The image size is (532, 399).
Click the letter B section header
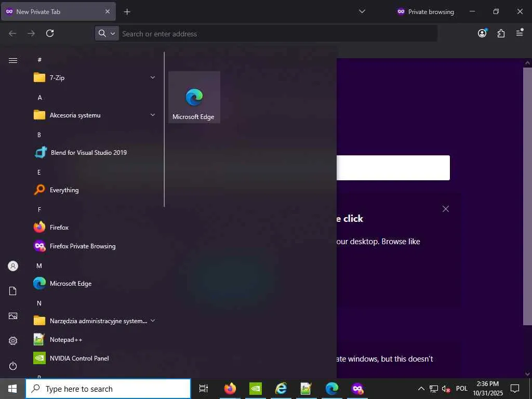tap(39, 135)
